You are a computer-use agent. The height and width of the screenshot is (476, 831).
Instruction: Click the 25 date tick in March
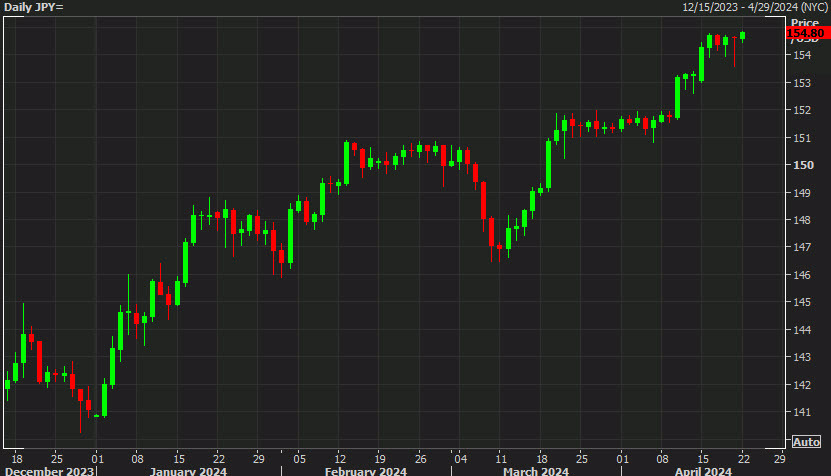[581, 459]
